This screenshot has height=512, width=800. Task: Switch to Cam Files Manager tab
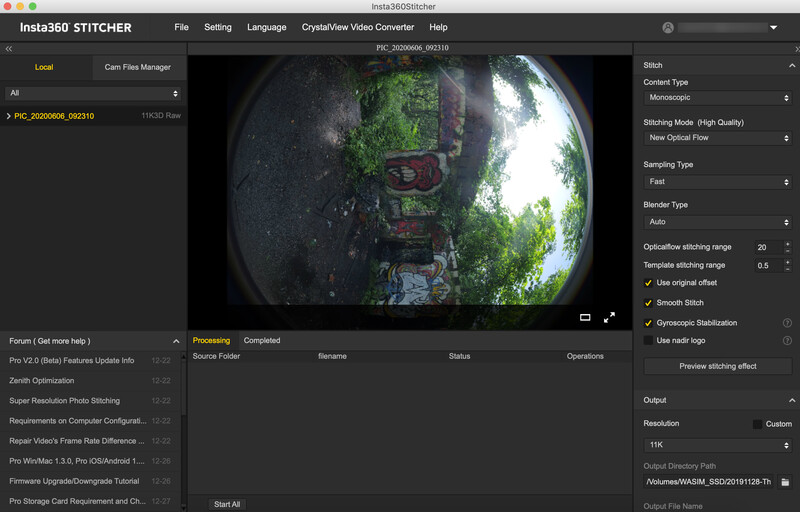tap(138, 67)
